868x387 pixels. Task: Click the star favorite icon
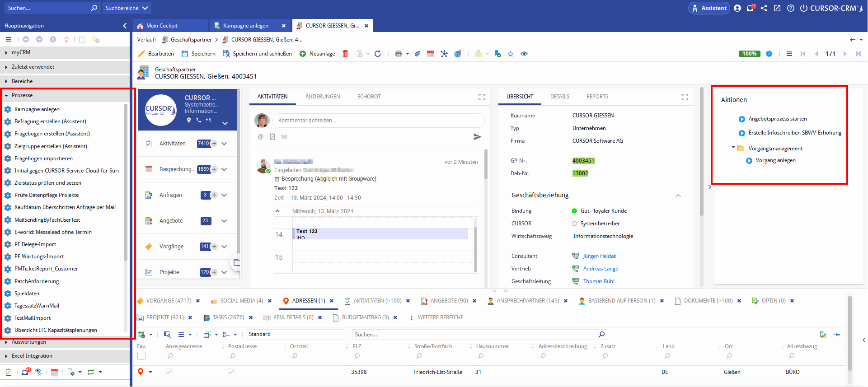click(511, 54)
